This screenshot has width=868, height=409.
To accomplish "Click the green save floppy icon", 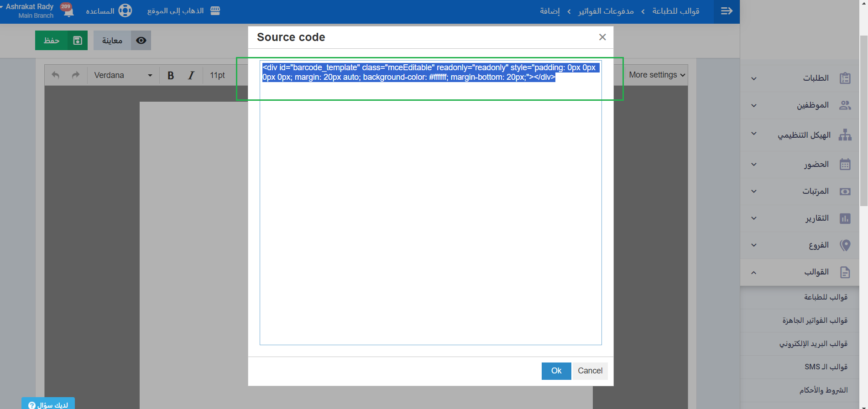I will [78, 41].
